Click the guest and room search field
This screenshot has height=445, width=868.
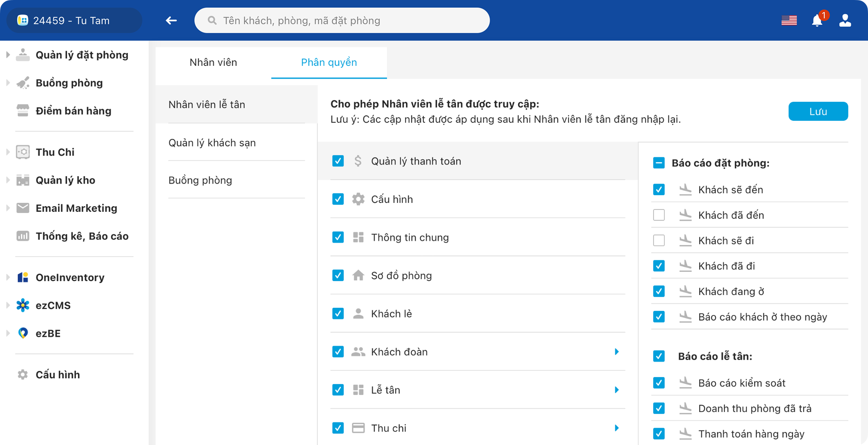pos(342,21)
